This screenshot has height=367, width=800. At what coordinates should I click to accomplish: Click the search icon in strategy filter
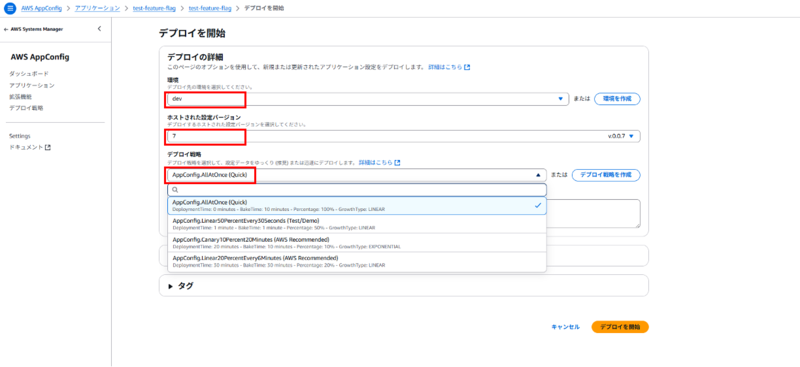coord(175,189)
